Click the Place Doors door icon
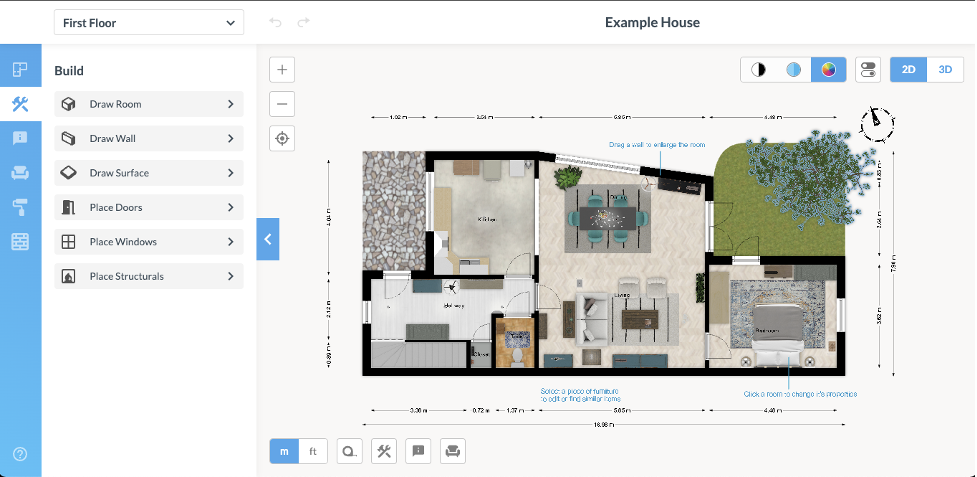The height and width of the screenshot is (477, 977). pos(69,207)
